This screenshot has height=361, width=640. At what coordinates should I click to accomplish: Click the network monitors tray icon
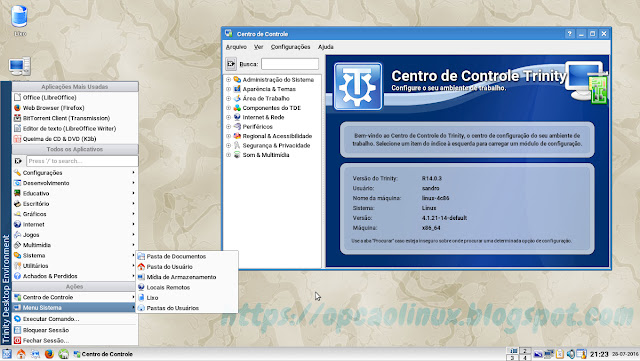point(549,354)
